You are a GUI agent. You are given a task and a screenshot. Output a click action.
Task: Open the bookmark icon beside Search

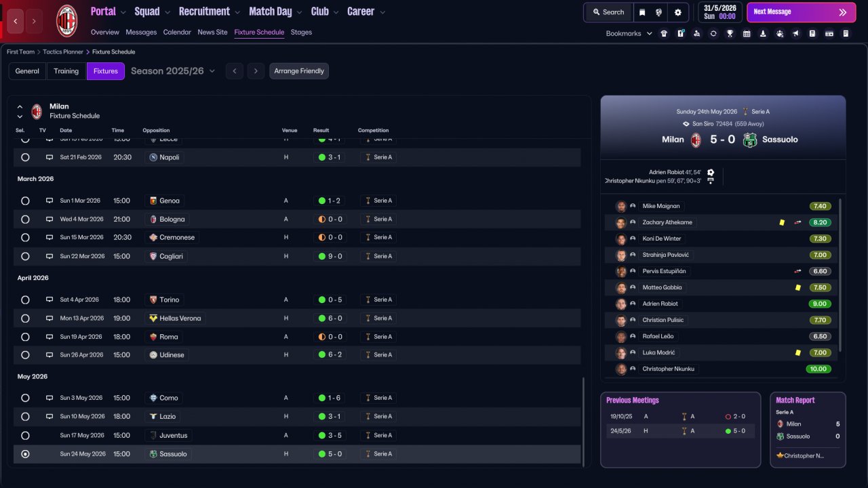[642, 12]
